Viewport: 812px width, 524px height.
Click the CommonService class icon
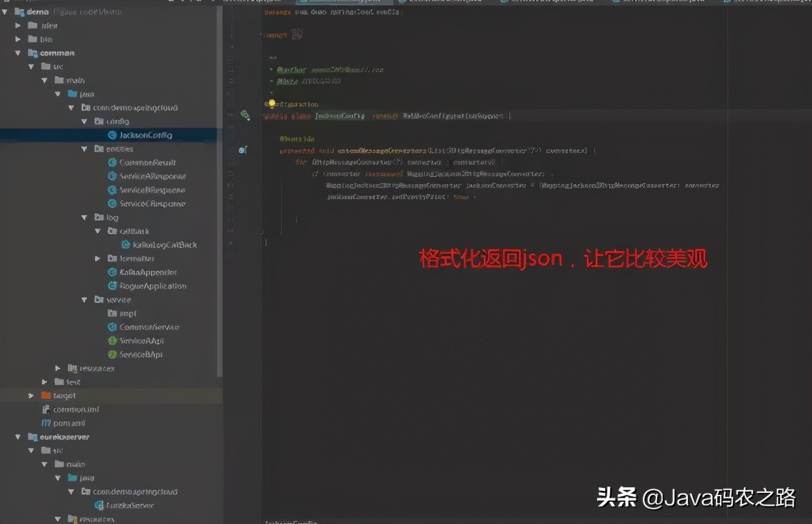point(112,327)
